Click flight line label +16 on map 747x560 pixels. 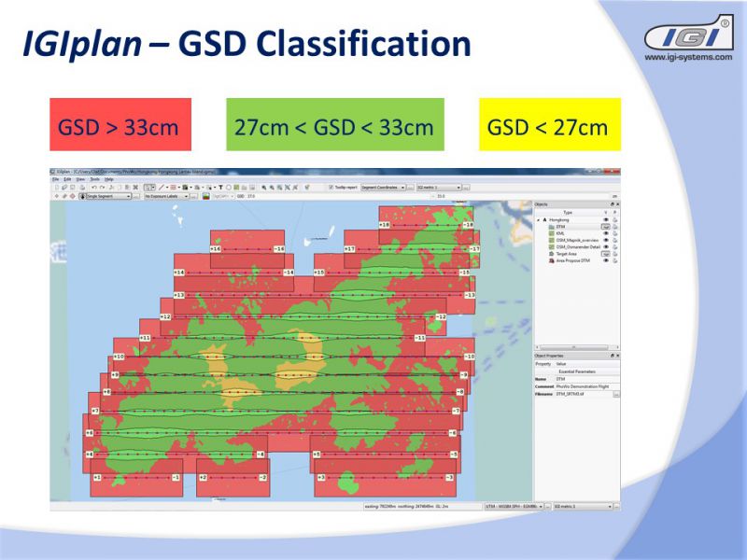pyautogui.click(x=216, y=249)
